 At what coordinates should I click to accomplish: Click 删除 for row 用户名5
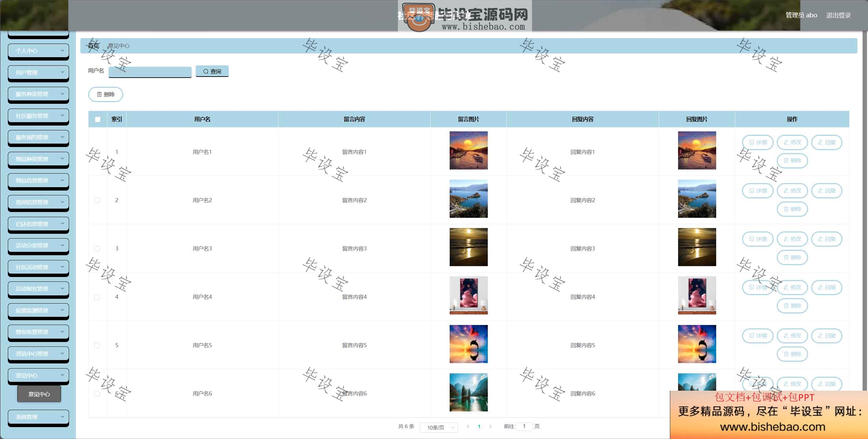tap(792, 354)
